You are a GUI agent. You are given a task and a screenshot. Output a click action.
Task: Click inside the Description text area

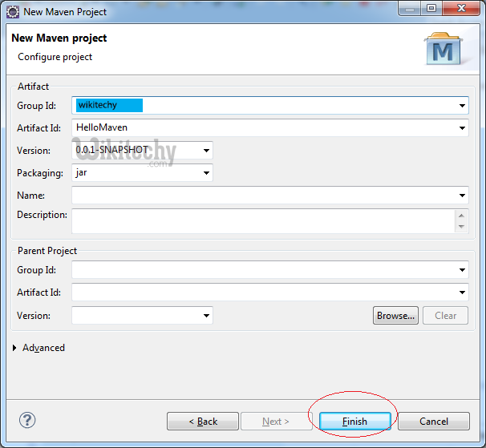pos(262,220)
